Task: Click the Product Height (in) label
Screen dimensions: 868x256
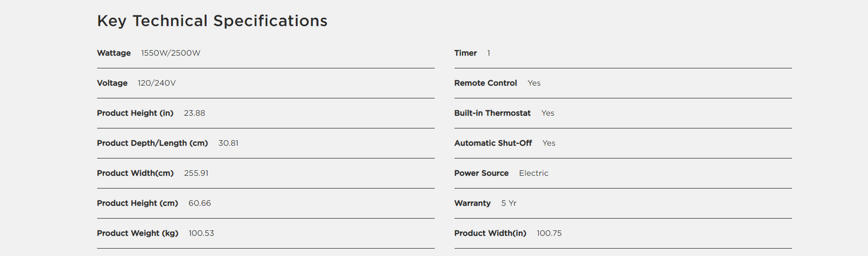Action: 135,113
